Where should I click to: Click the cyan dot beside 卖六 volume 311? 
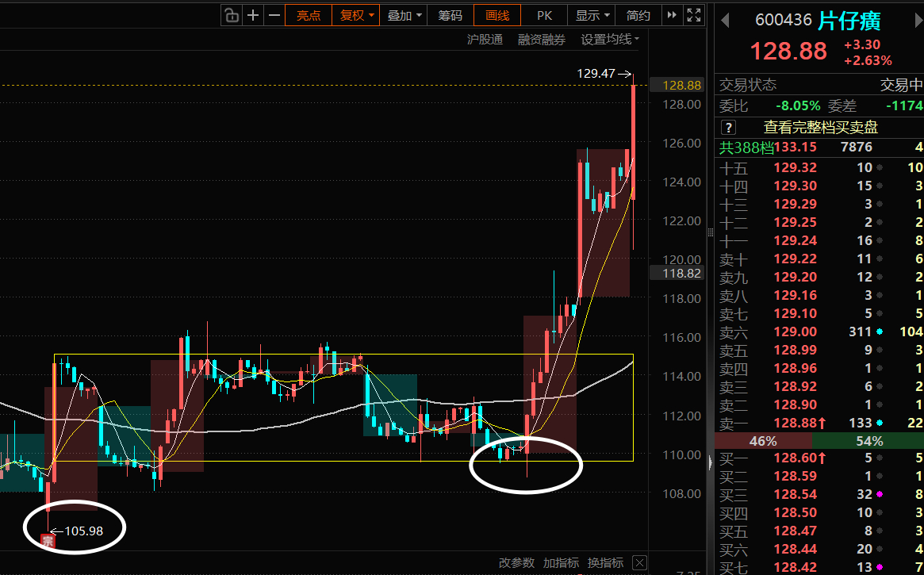click(880, 332)
